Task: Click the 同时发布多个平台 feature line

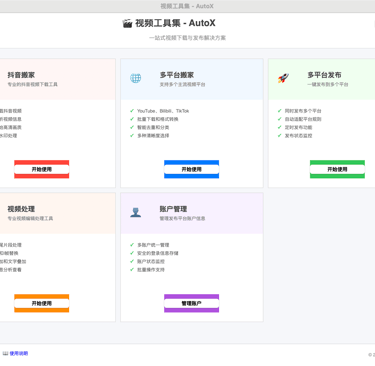Action: (x=303, y=111)
